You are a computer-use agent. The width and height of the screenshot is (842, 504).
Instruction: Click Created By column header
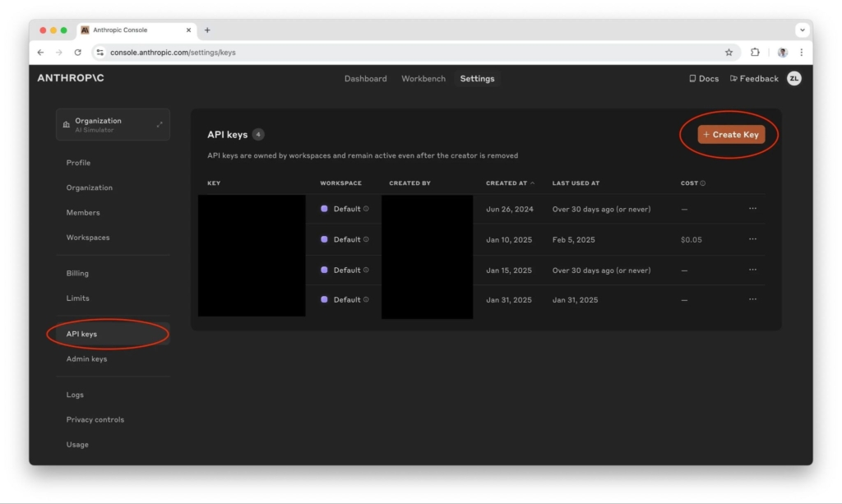point(409,183)
